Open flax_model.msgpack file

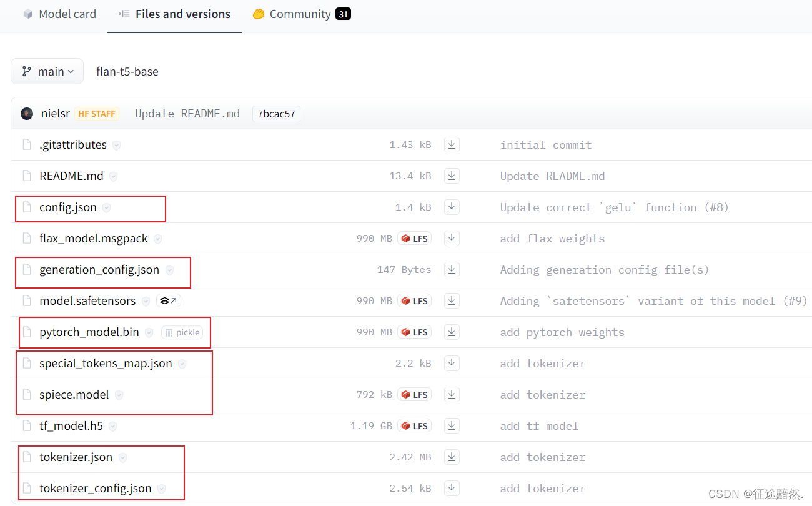tap(94, 239)
